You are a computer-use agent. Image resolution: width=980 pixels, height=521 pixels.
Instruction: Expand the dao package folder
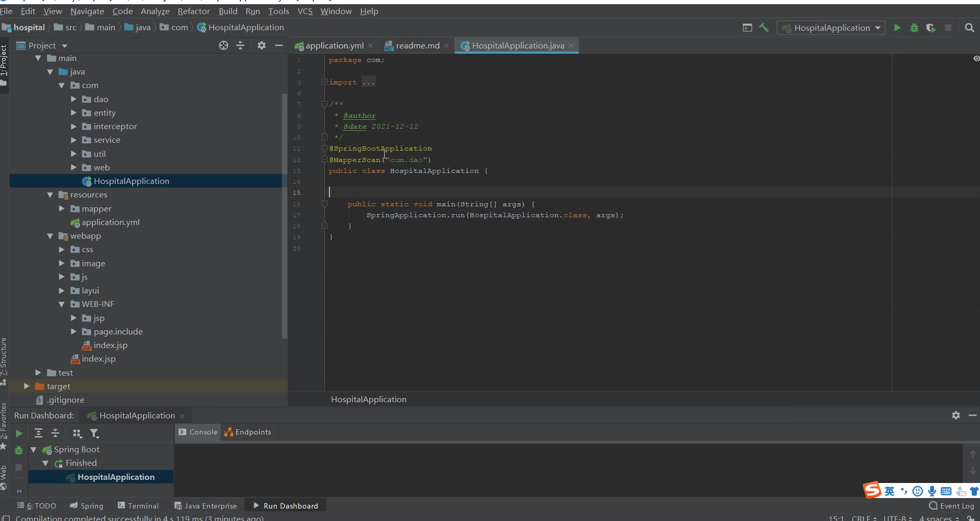[73, 99]
